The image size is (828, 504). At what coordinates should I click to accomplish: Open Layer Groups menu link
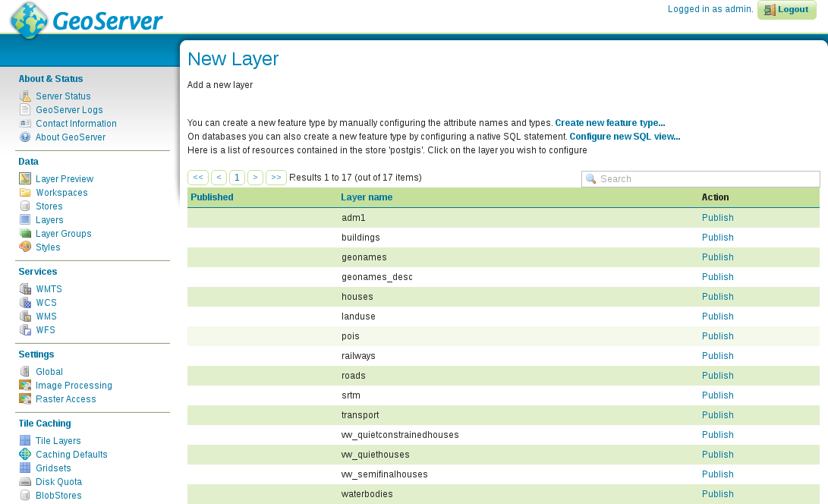click(63, 234)
